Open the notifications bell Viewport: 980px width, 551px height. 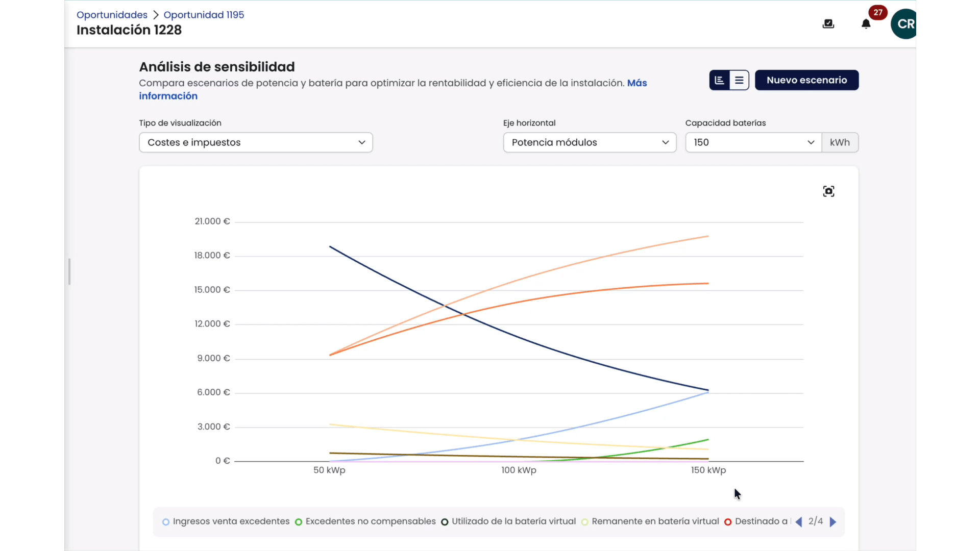tap(866, 24)
